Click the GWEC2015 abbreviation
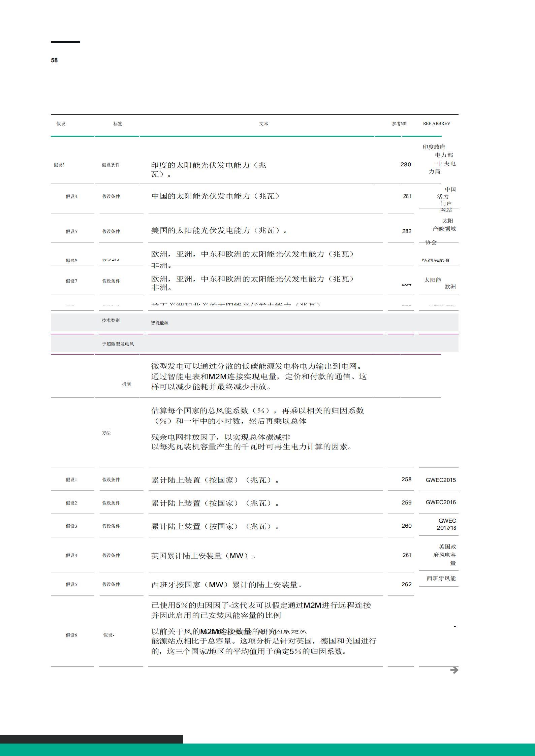535x756 pixels. click(441, 480)
